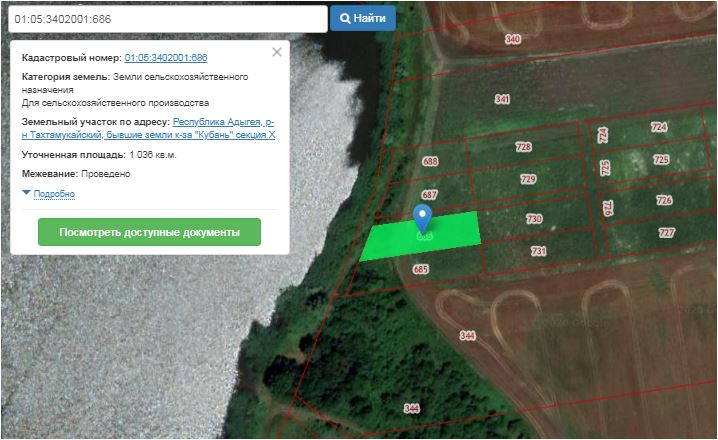Select parcel 730 on the map

534,219
